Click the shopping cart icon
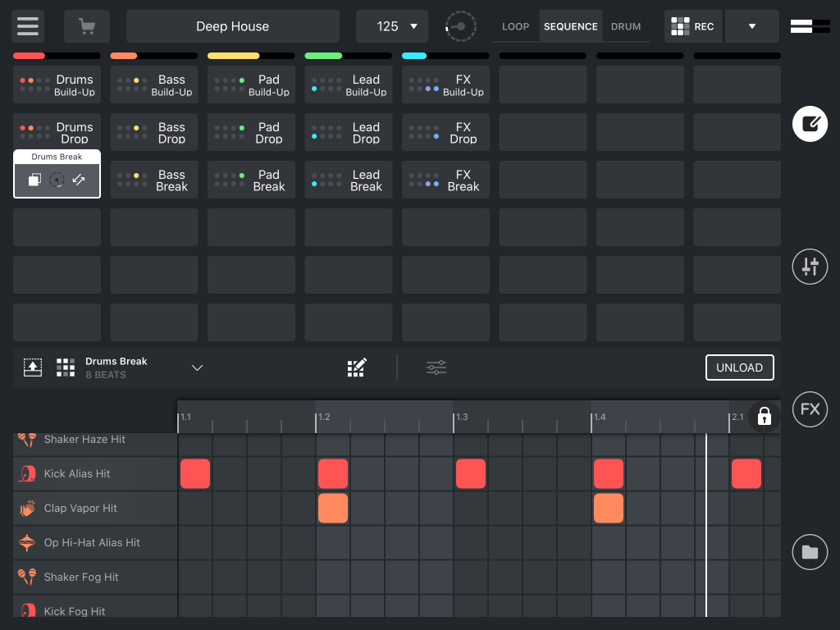Screen dimensions: 840x630 (86, 25)
